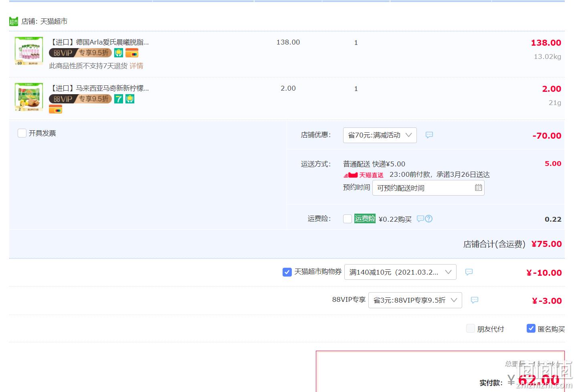Image resolution: width=576 pixels, height=392 pixels.
Task: Enable the 开具发票 invoice checkbox
Action: pyautogui.click(x=22, y=133)
